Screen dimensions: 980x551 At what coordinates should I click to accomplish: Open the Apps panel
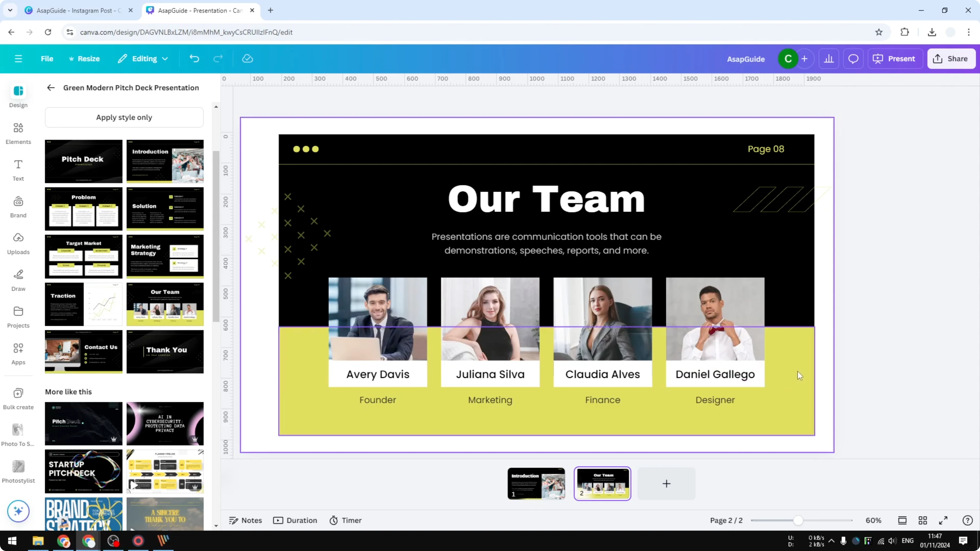coord(18,353)
